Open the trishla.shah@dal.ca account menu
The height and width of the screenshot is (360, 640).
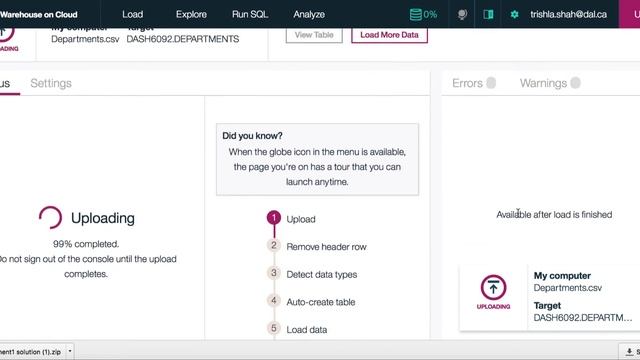[x=568, y=14]
